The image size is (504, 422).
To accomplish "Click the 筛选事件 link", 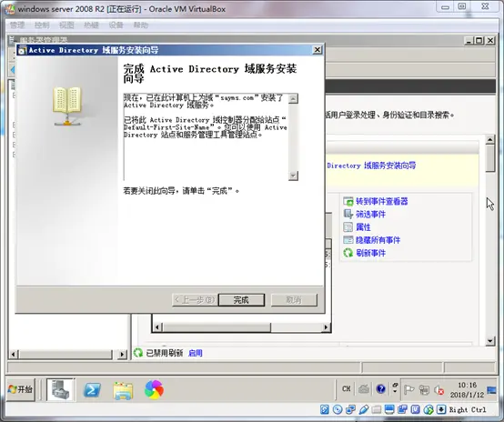I will click(370, 215).
